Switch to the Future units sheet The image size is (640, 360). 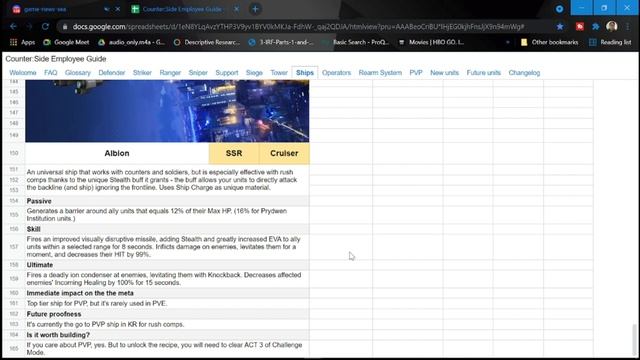pyautogui.click(x=483, y=73)
